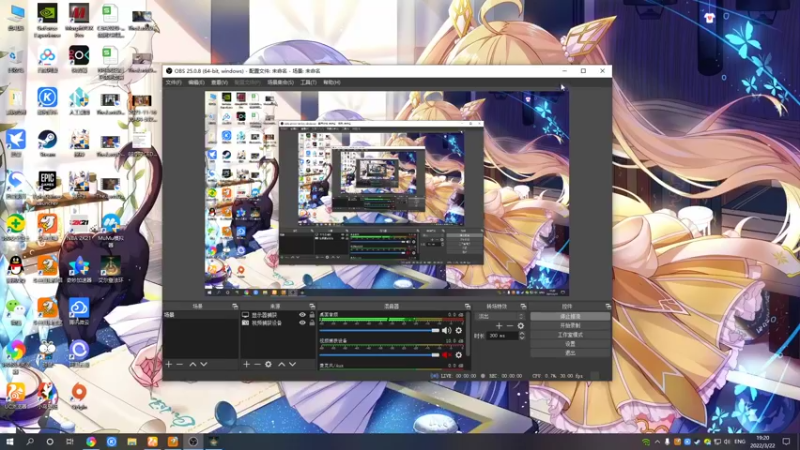This screenshot has width=800, height=450.
Task: Open OBS Settings (设置) button
Action: [570, 344]
